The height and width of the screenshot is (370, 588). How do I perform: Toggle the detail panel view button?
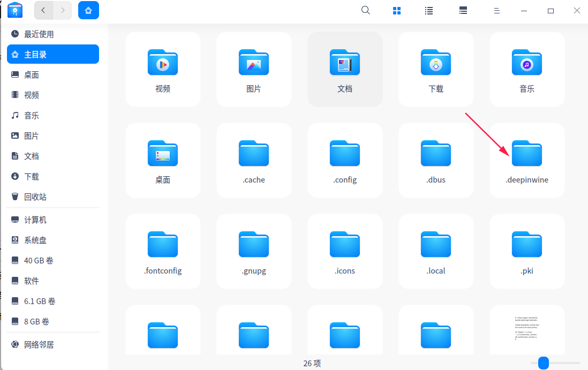tap(463, 11)
